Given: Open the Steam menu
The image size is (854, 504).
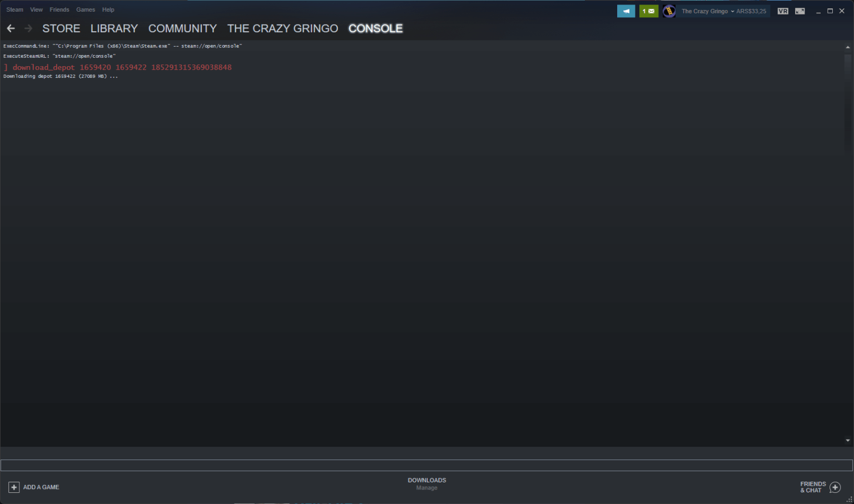Looking at the screenshot, I should pyautogui.click(x=14, y=9).
